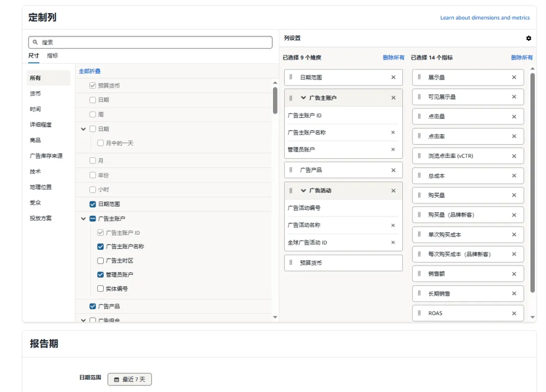Click the calendar icon on 最近 7 天
This screenshot has width=546, height=392.
coord(116,379)
